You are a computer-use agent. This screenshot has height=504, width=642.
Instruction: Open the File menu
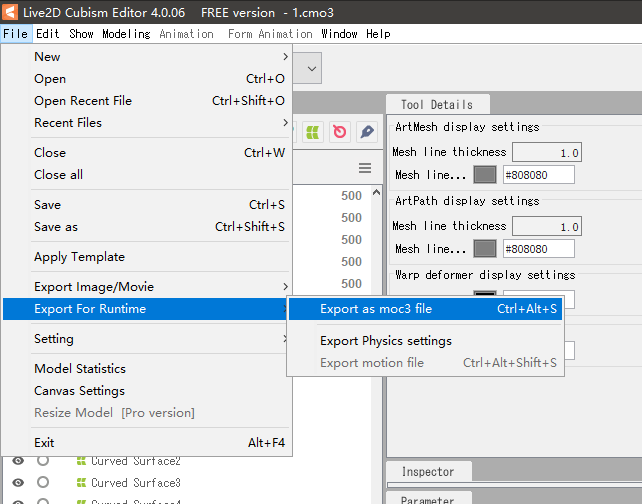[x=16, y=34]
